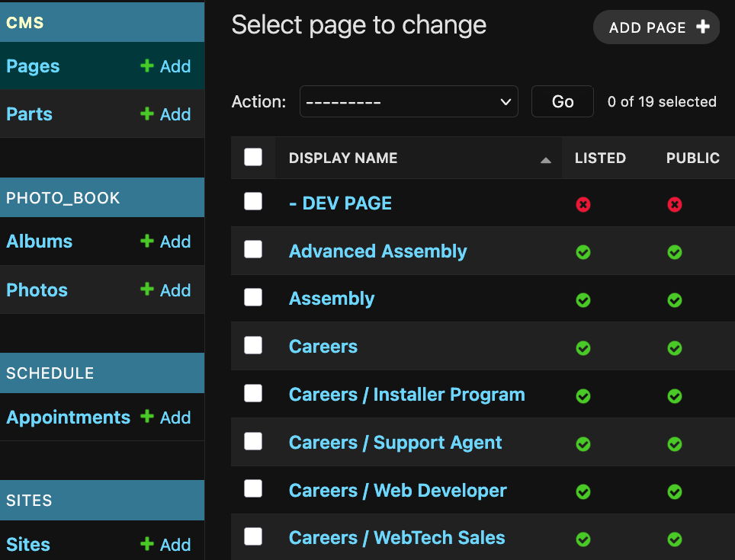Check the row checkbox for Advanced Assembly
Viewport: 735px width, 560px height.
point(253,249)
